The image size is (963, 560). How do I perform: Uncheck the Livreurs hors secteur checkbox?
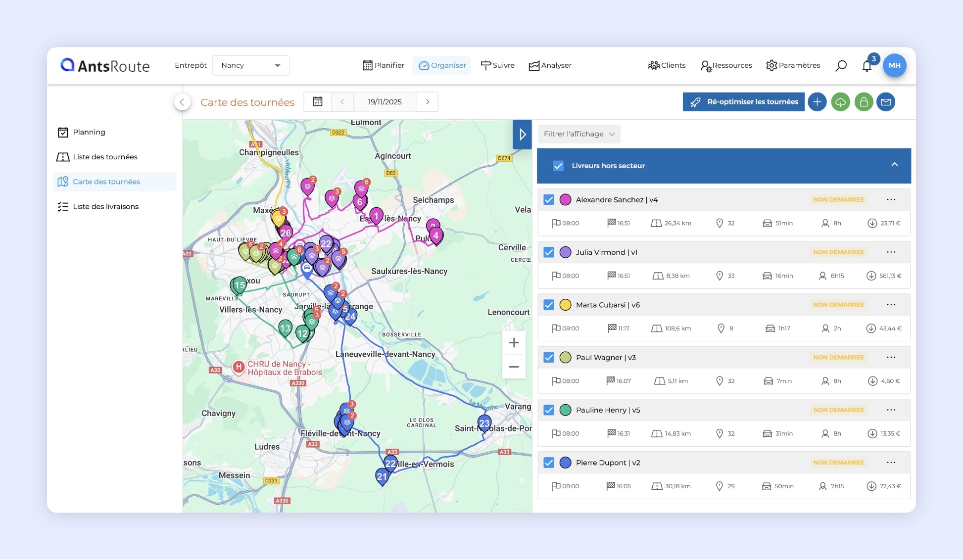pos(558,166)
